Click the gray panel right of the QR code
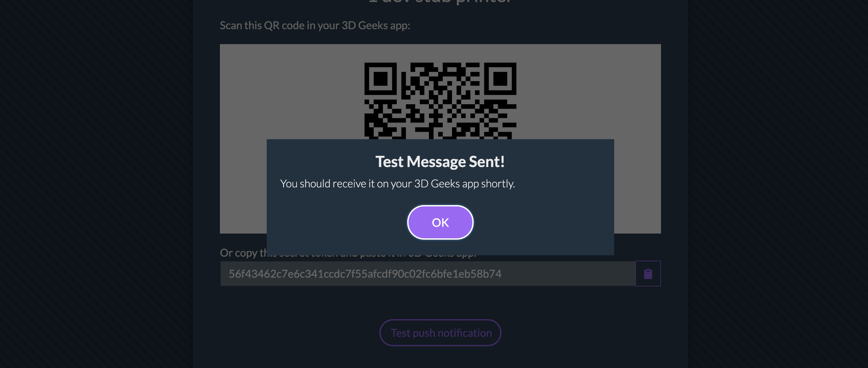The image size is (868, 368). click(589, 92)
